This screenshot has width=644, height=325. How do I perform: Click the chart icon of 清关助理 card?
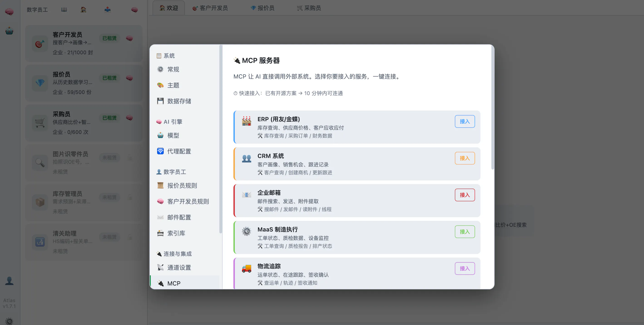pos(40,242)
